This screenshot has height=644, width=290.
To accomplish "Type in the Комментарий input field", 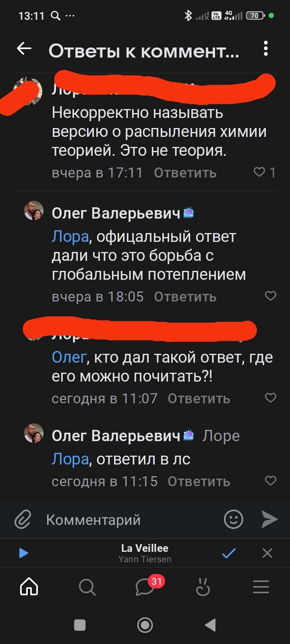I will click(129, 520).
